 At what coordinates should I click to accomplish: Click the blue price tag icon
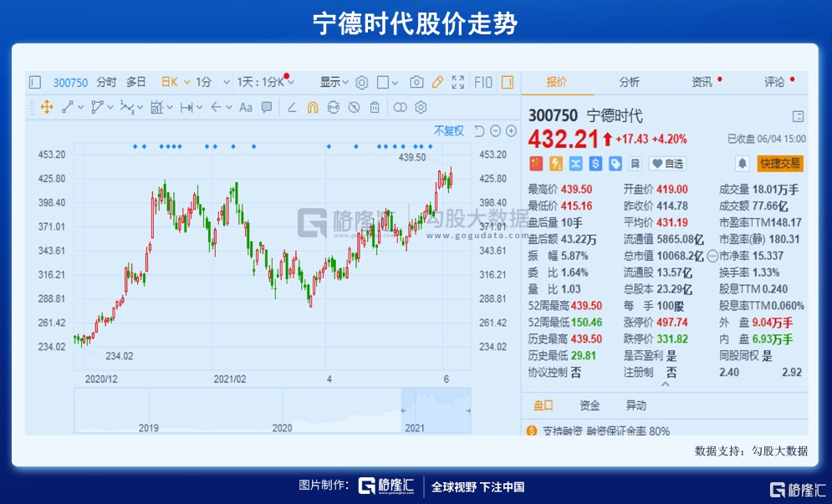[615, 164]
